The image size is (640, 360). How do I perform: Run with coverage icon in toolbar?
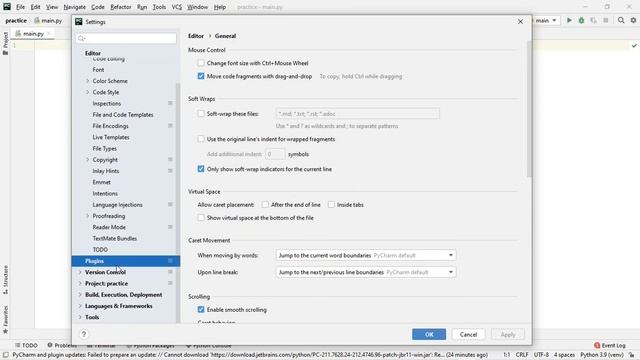coord(593,20)
